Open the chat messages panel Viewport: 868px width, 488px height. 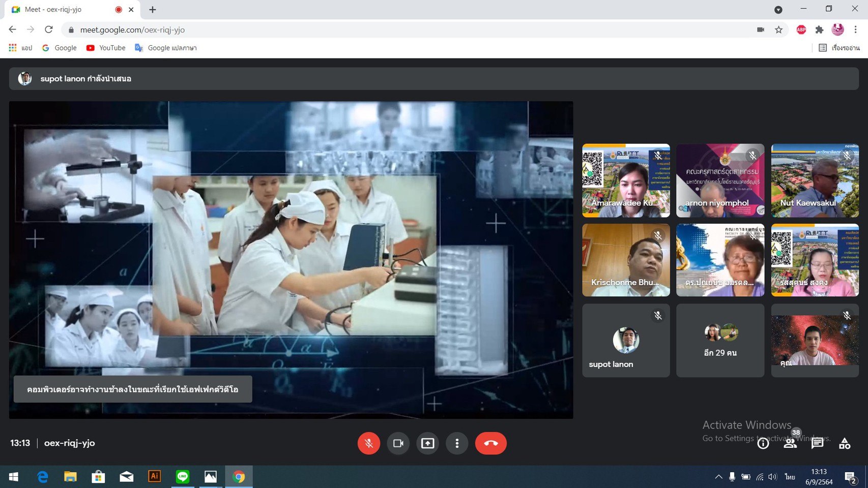817,443
